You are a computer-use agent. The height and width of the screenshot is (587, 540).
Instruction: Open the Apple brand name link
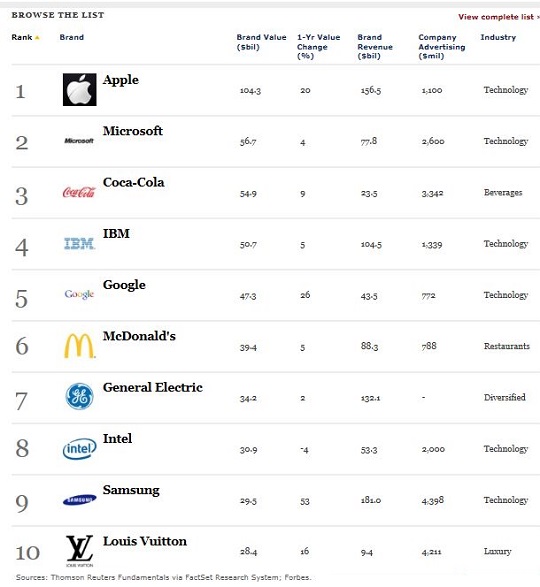pyautogui.click(x=121, y=80)
